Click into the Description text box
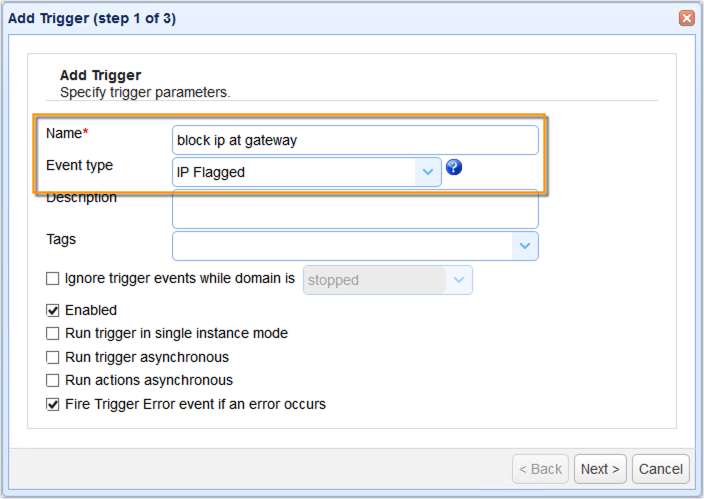The height and width of the screenshot is (499, 704). pos(355,211)
